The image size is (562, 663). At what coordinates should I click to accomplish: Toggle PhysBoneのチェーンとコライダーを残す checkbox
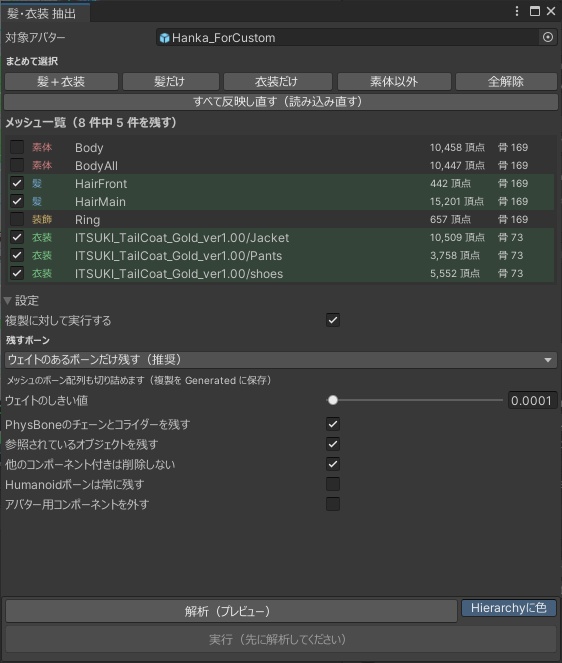(333, 424)
